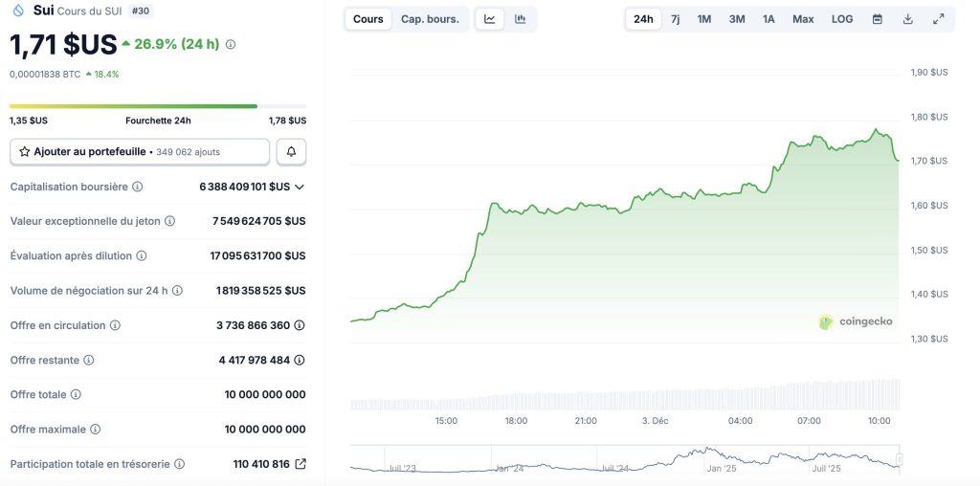
Task: Click the line chart view icon
Action: 490,19
